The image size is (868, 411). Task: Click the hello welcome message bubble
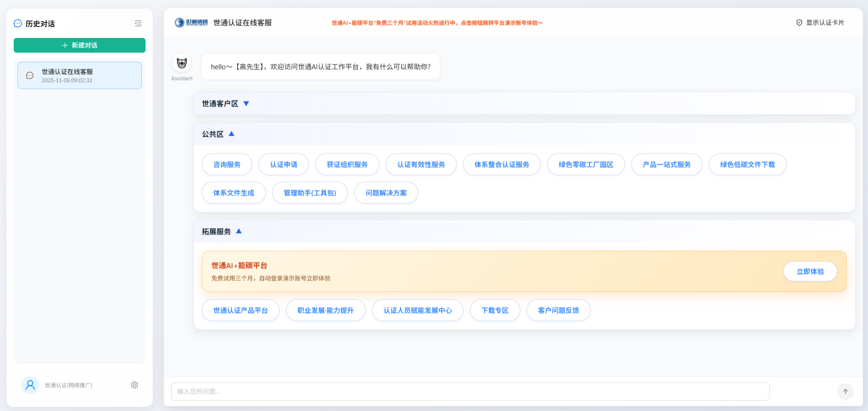point(321,67)
